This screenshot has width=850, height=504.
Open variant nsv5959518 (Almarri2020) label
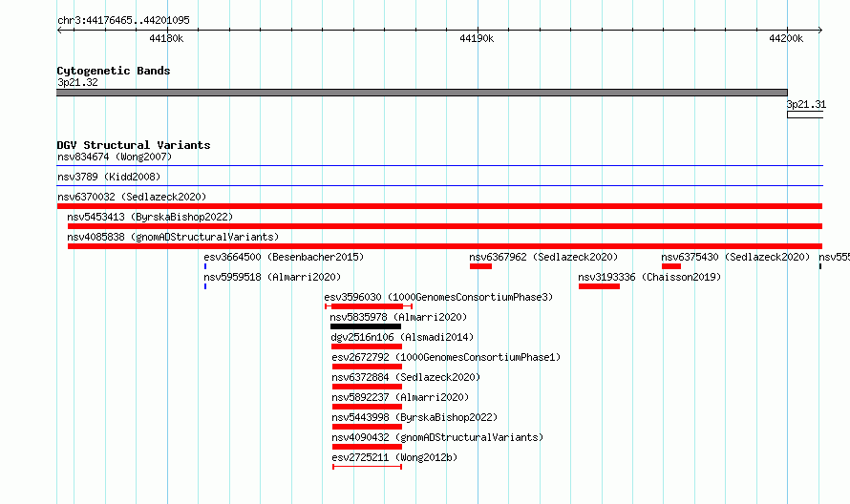272,277
